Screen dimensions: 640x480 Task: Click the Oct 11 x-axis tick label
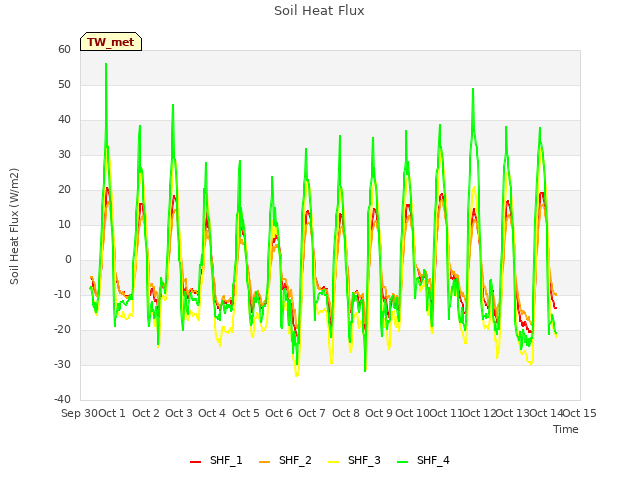pos(446,413)
